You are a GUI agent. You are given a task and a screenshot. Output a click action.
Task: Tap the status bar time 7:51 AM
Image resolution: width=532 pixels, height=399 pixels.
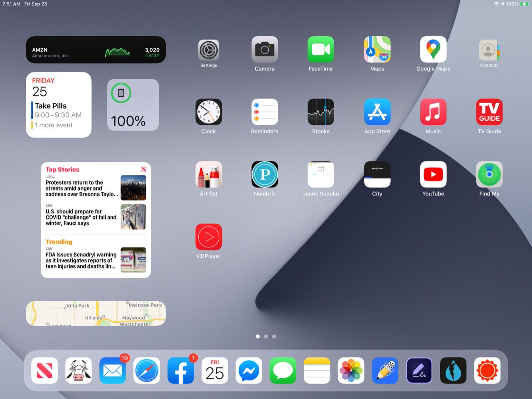tap(11, 4)
